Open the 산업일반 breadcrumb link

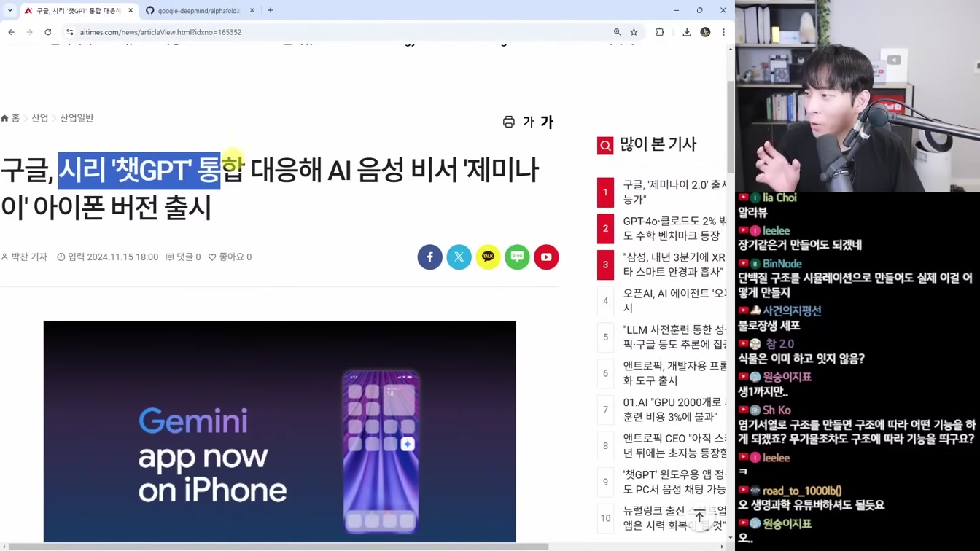tap(77, 118)
